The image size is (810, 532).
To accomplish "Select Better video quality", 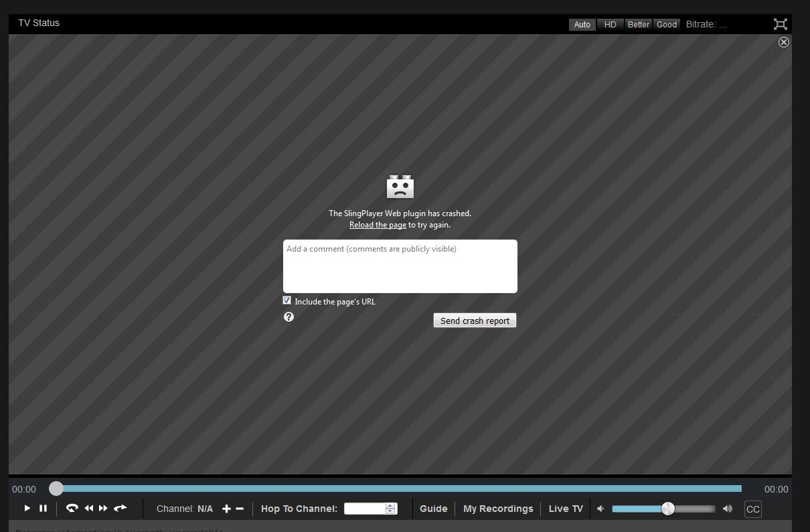I will point(638,25).
